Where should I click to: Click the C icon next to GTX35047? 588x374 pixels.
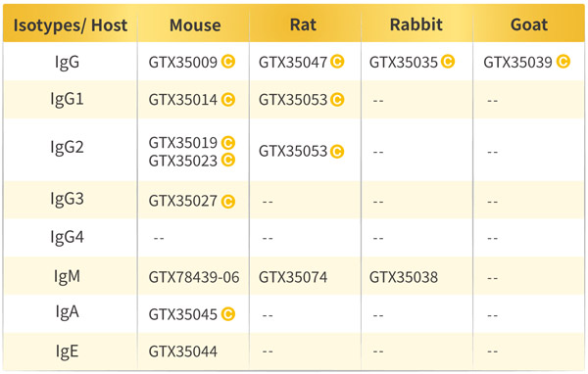pos(337,62)
